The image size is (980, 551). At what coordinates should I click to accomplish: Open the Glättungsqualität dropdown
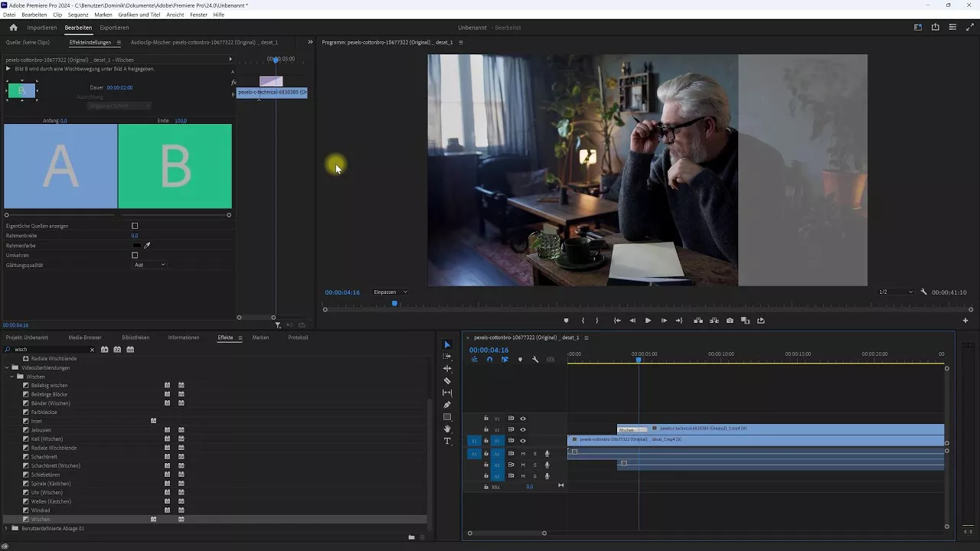[x=149, y=263]
